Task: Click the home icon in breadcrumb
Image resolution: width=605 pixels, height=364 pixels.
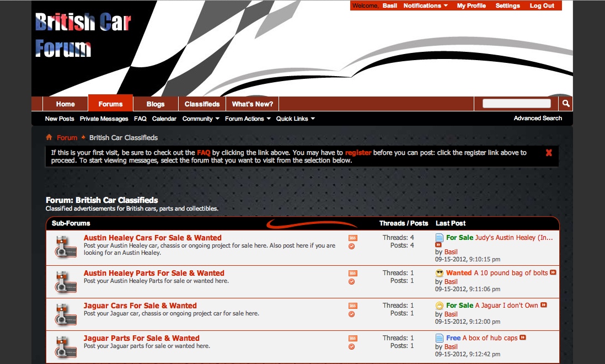Action: (49, 137)
